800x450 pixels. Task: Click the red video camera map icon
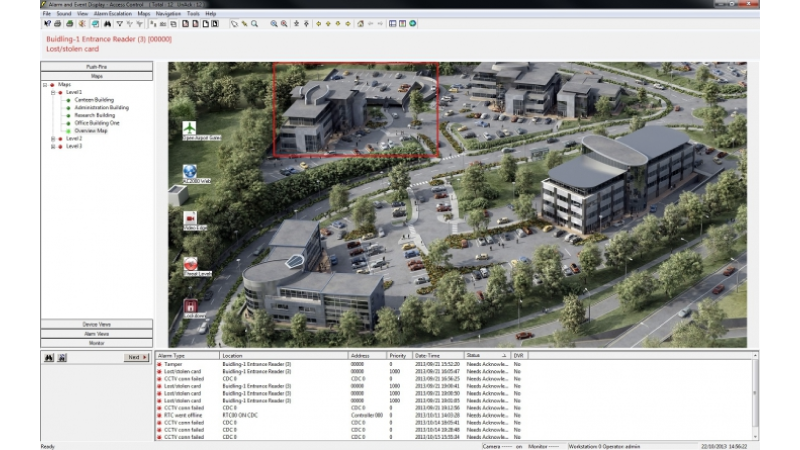190,218
